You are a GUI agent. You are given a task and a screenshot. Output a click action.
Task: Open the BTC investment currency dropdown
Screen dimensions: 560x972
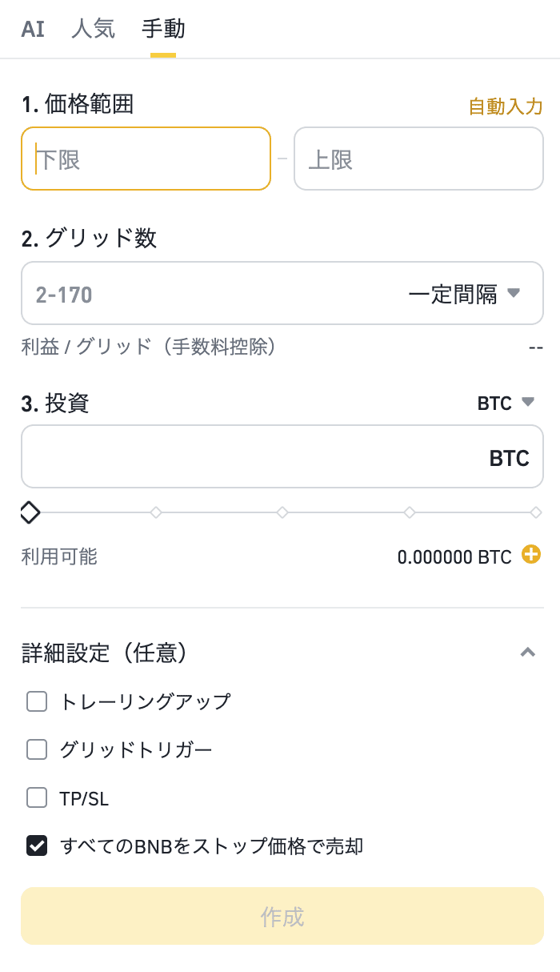[506, 403]
